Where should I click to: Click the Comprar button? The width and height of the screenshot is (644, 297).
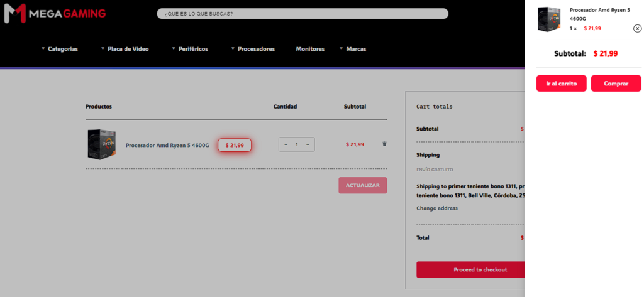(x=616, y=84)
